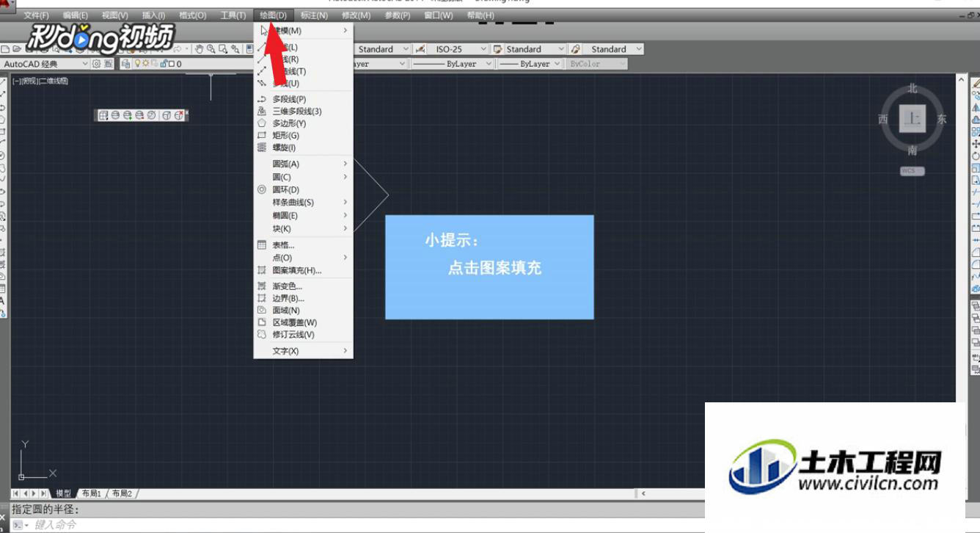Open the 标注(N) menu
The height and width of the screenshot is (533, 980).
pos(314,15)
